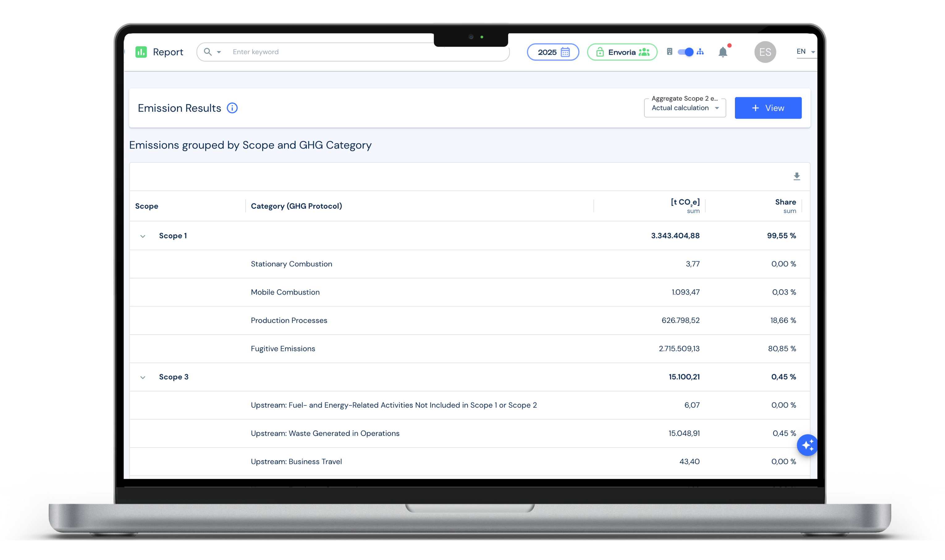The image size is (945, 560).
Task: Open the search filter dropdown arrow
Action: pos(219,52)
